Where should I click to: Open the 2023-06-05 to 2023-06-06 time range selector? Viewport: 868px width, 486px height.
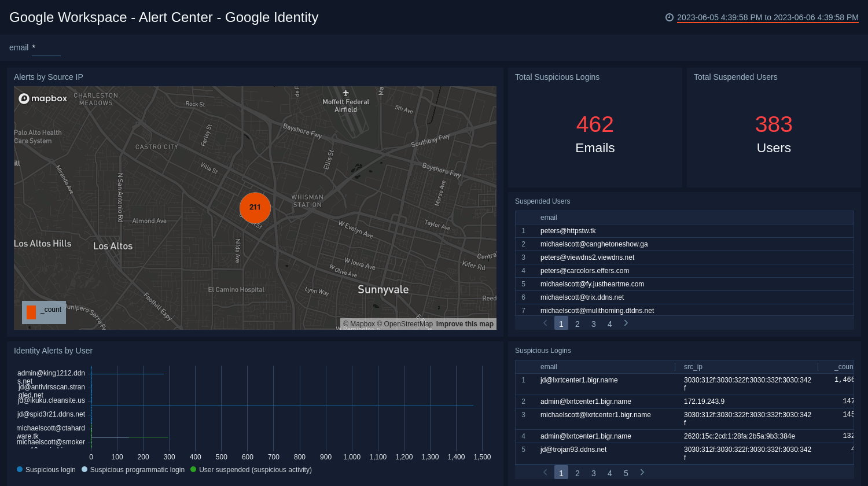tap(767, 17)
